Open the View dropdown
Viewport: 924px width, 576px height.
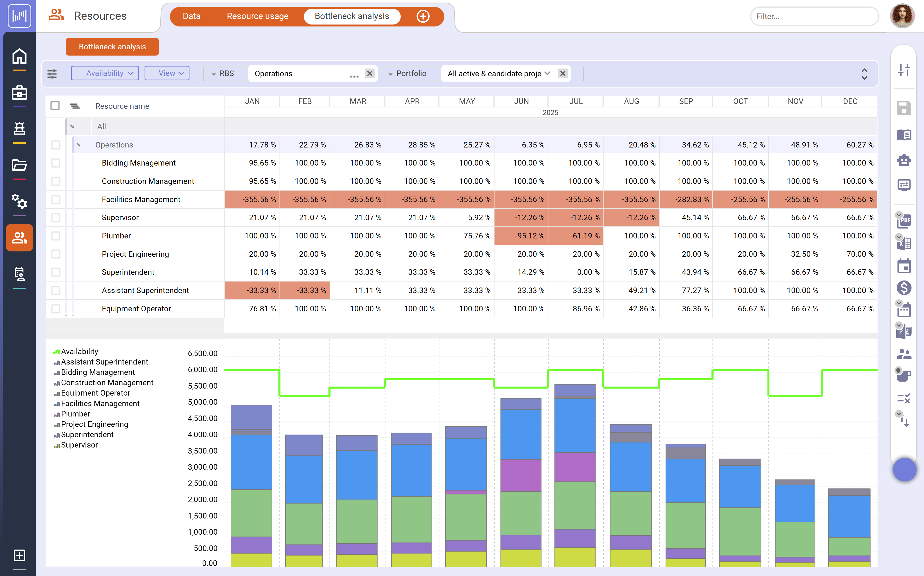click(x=167, y=73)
